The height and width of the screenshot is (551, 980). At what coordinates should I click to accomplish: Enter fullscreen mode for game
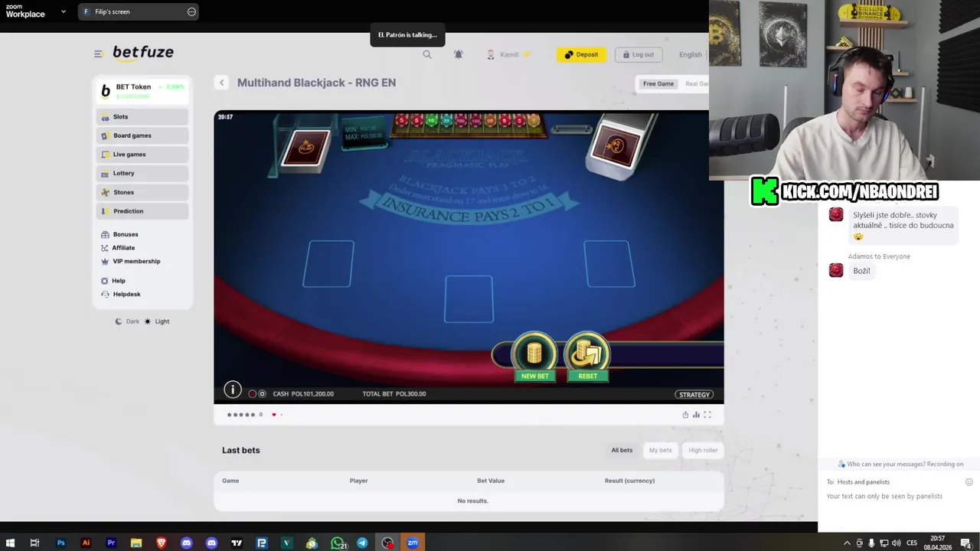707,415
